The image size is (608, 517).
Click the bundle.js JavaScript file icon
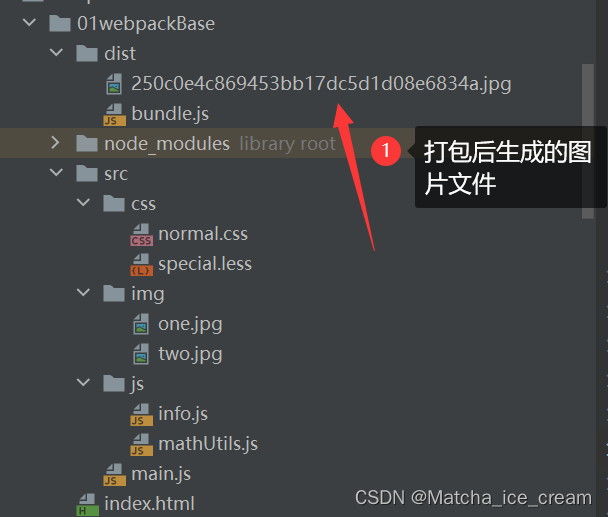click(x=114, y=114)
